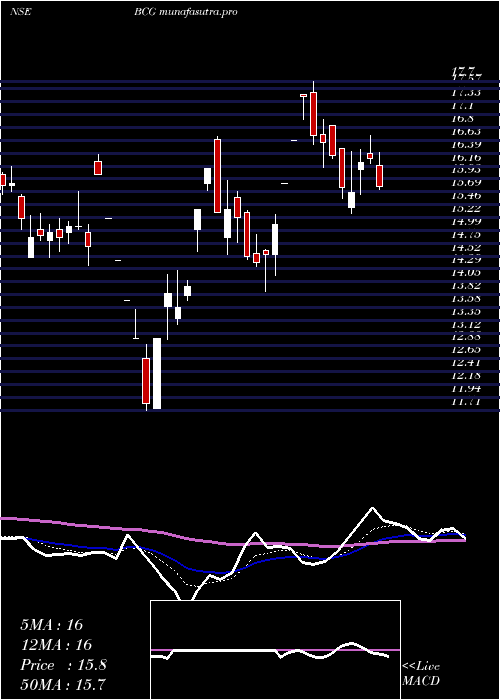Click the 11.71 price axis label
Screen dimensions: 500x700
click(x=466, y=401)
